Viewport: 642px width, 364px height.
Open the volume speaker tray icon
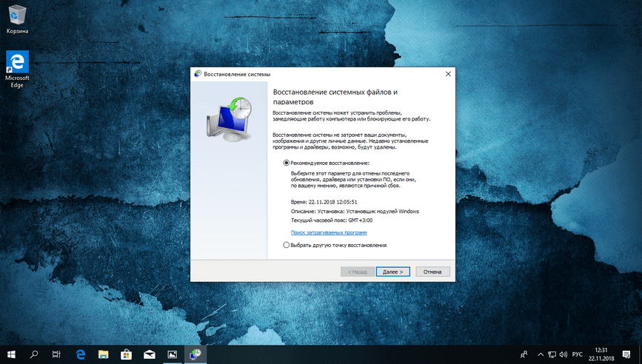tap(564, 354)
